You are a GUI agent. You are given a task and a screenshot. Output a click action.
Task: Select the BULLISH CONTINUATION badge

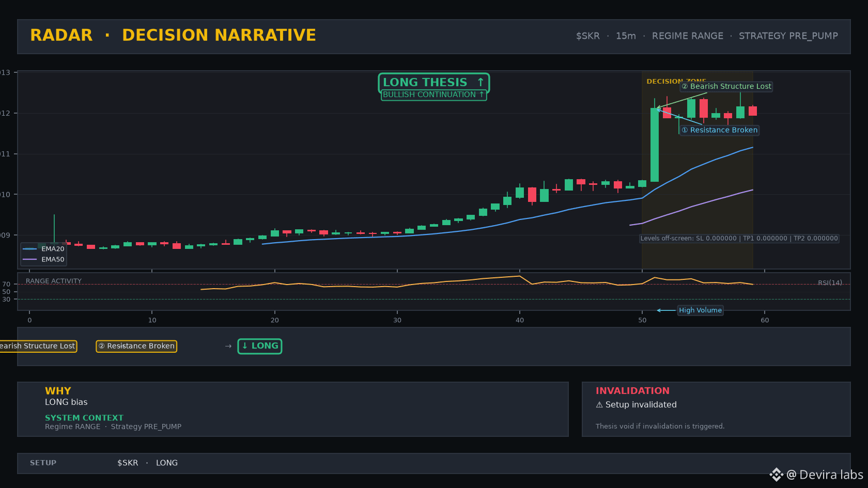click(x=433, y=95)
